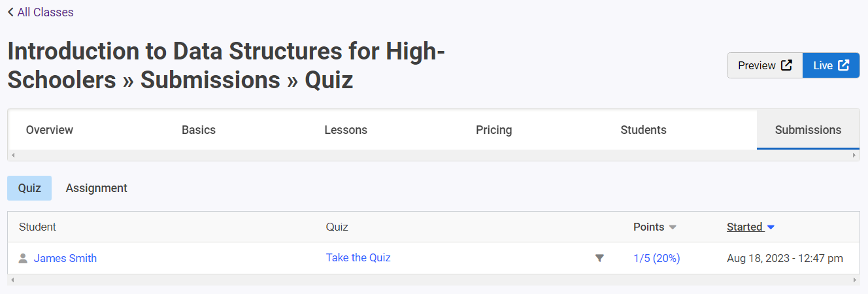
Task: Click the blue Started sort arrow
Action: pos(771,227)
